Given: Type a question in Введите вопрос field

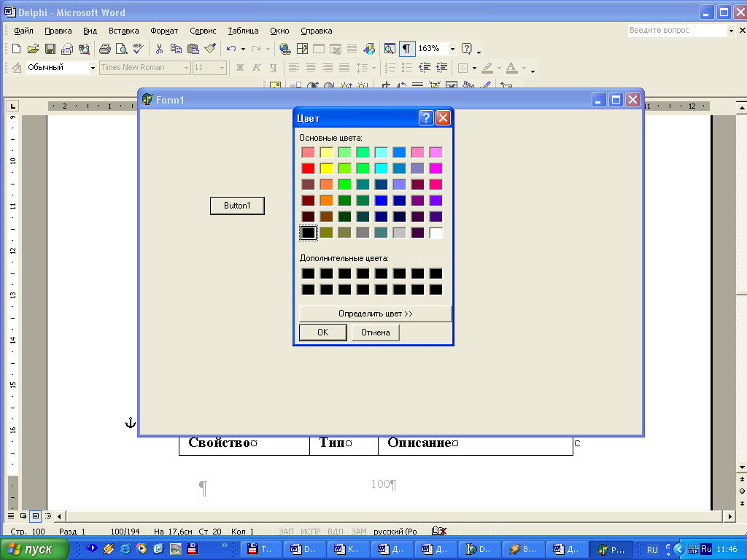Looking at the screenshot, I should (x=678, y=31).
